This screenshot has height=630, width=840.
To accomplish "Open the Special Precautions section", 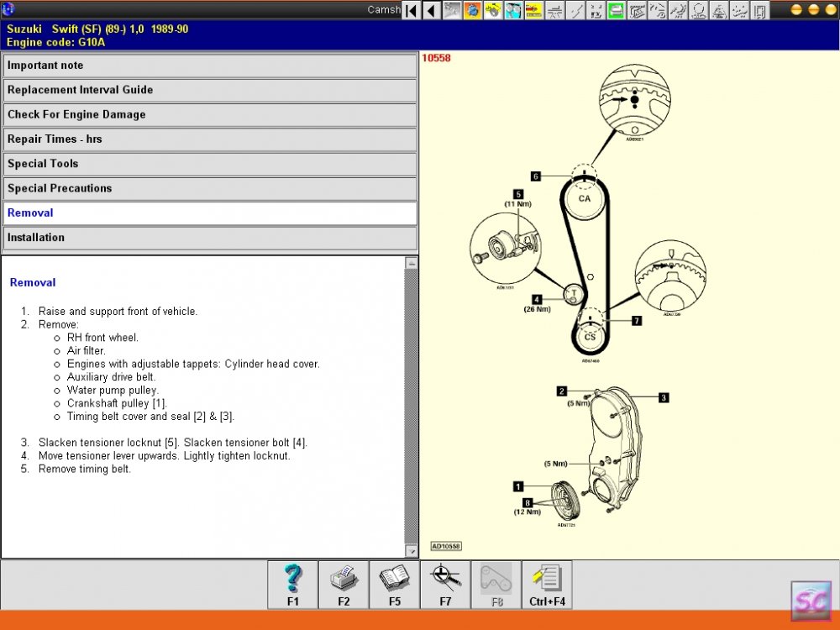I will pos(210,188).
